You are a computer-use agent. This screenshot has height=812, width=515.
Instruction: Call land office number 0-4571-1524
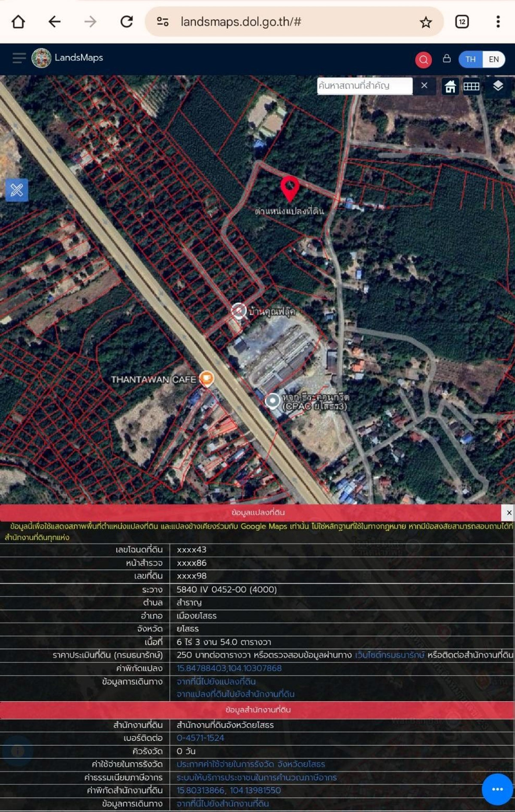[x=200, y=738]
